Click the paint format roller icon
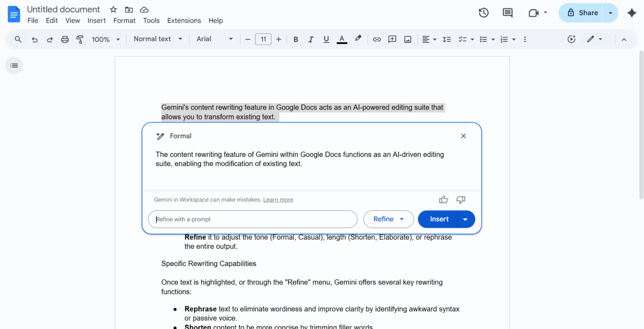This screenshot has width=644, height=329. point(80,40)
